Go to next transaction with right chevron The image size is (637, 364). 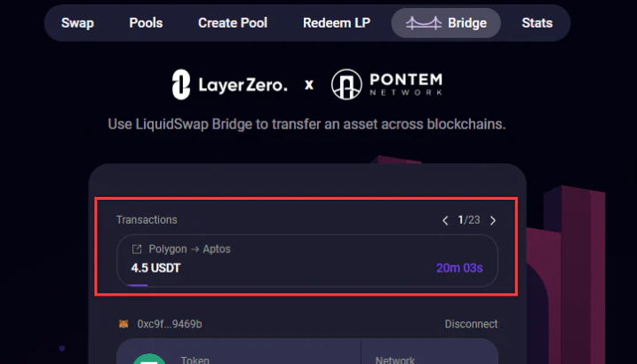(493, 220)
